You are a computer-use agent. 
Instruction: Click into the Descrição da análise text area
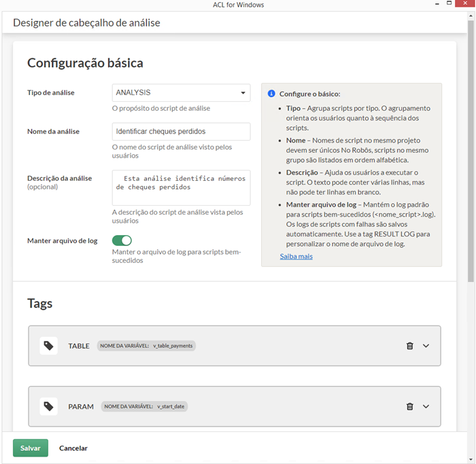pyautogui.click(x=181, y=188)
